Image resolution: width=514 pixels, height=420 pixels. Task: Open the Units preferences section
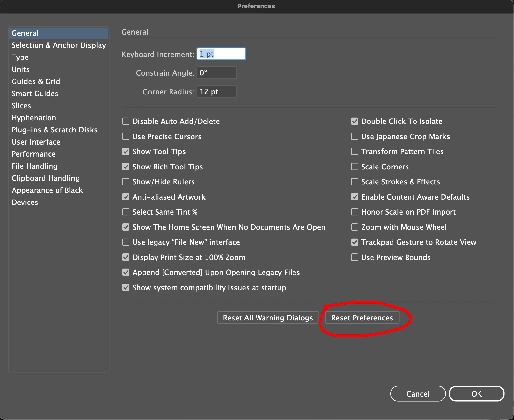point(21,69)
